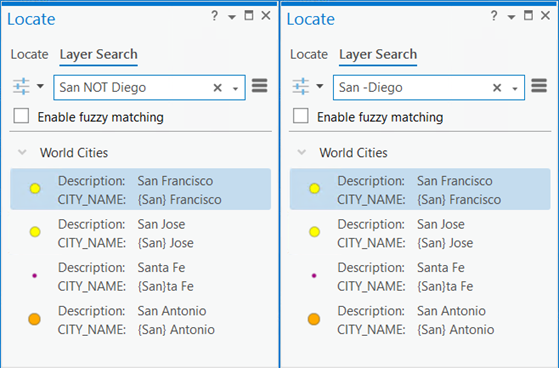Open help for the right Locate pane
Viewport: 559px width, 368px height.
click(x=494, y=16)
